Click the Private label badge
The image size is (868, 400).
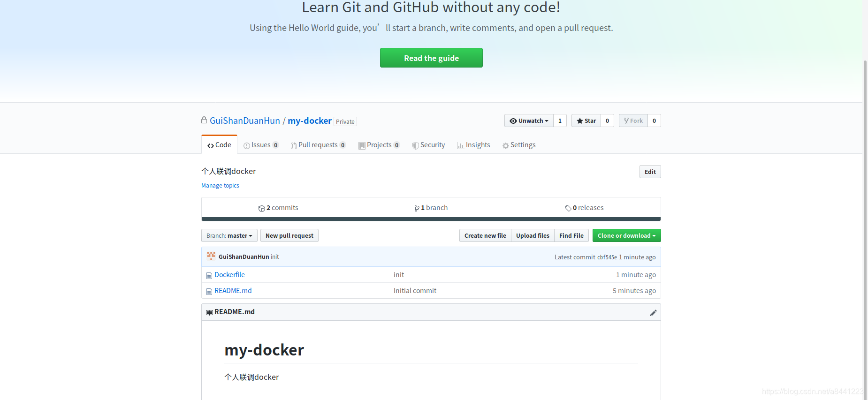[x=345, y=121]
